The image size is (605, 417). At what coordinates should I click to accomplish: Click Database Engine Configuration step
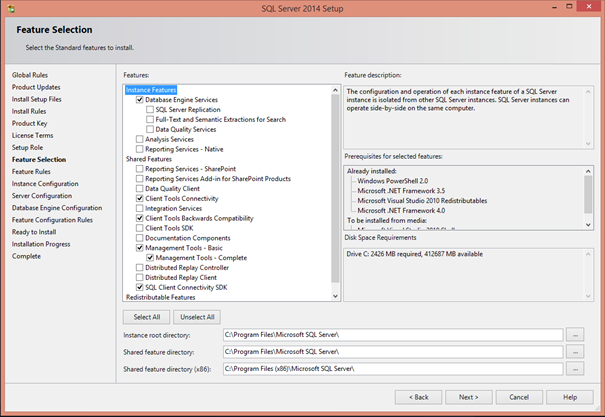57,208
